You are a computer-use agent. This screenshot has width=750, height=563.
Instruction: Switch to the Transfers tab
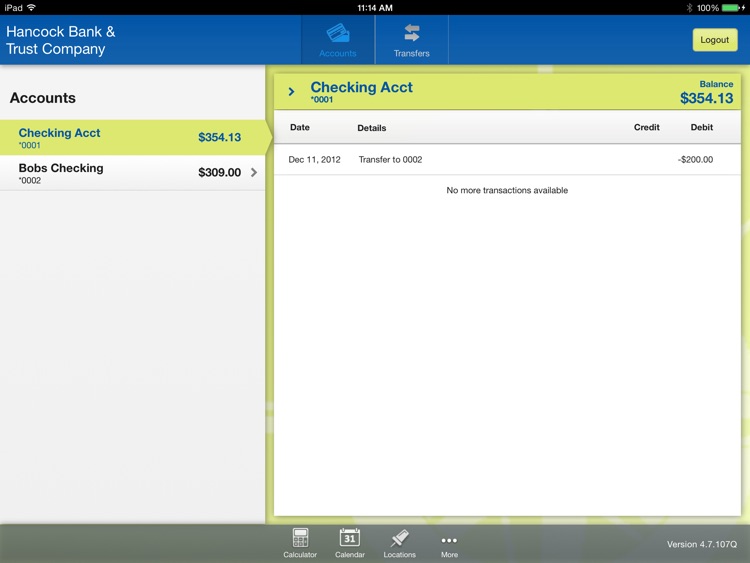(411, 40)
